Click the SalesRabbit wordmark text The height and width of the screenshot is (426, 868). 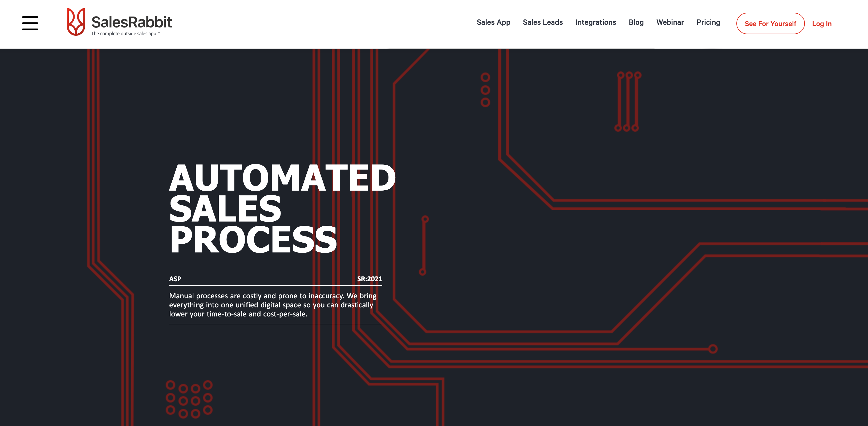pos(131,22)
